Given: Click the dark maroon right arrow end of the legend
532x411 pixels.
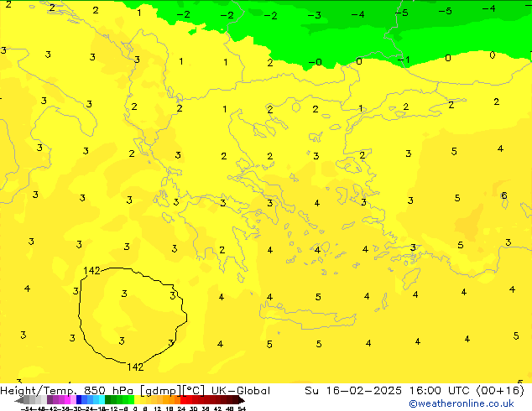Looking at the screenshot, I should pyautogui.click(x=242, y=400).
